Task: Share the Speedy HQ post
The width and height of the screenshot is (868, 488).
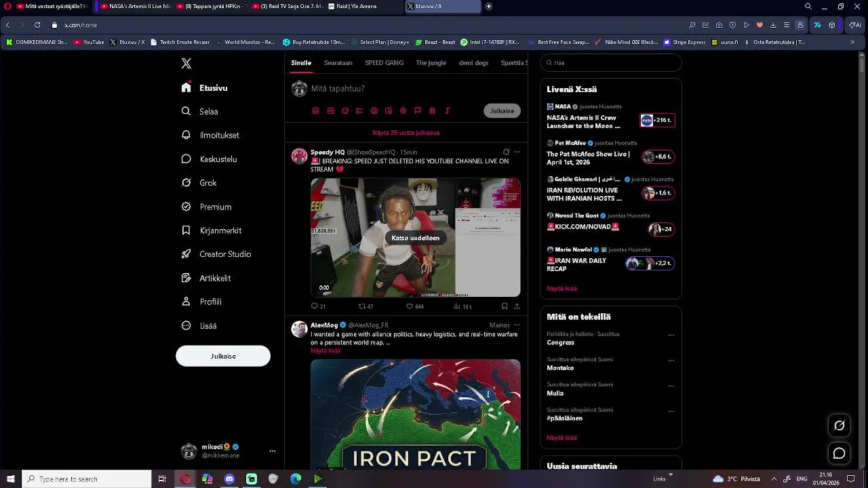Action: pyautogui.click(x=517, y=306)
